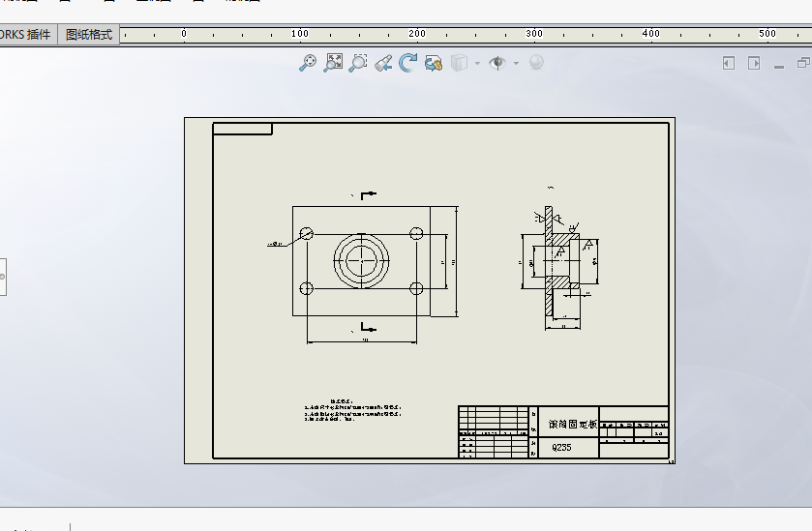Select the blue circular Rotate View arrow
Viewport: 812px width, 531px height.
pyautogui.click(x=408, y=63)
